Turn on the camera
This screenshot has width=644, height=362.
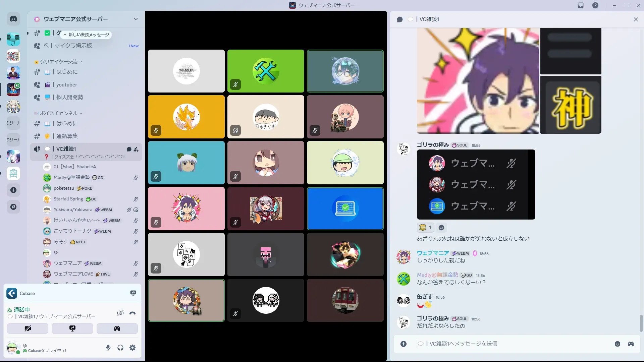pyautogui.click(x=28, y=328)
